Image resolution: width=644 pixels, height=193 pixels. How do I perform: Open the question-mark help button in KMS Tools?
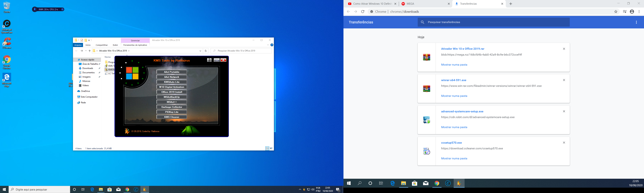(209, 60)
